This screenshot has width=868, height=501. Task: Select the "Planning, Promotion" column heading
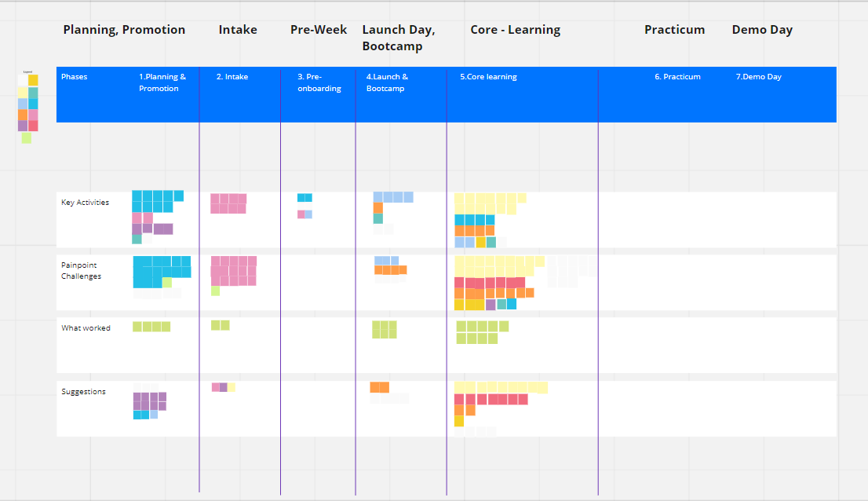pyautogui.click(x=124, y=30)
